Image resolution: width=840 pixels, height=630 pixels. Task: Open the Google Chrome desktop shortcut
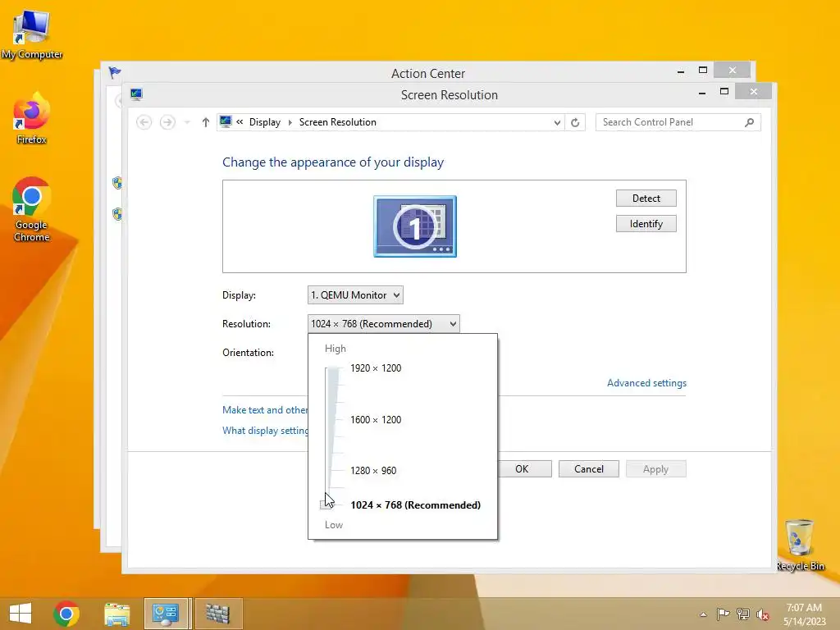pyautogui.click(x=32, y=209)
